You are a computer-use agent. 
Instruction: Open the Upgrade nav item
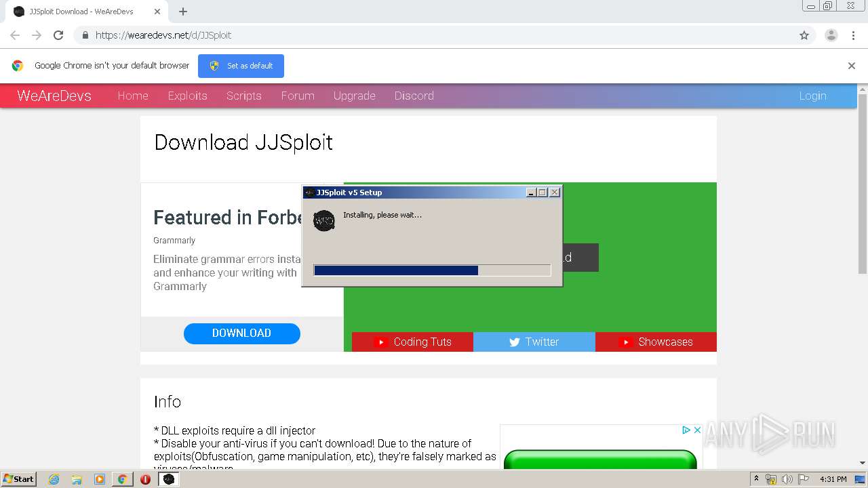coord(355,96)
